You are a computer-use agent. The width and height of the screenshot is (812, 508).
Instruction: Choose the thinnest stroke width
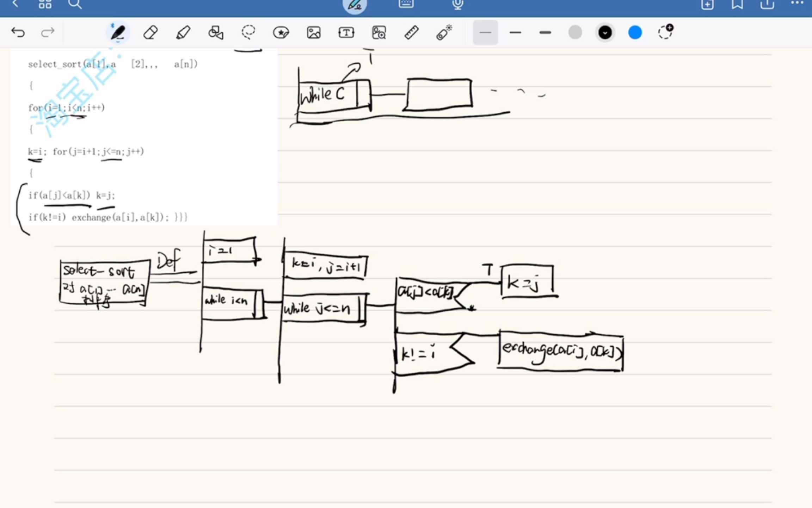click(x=485, y=32)
